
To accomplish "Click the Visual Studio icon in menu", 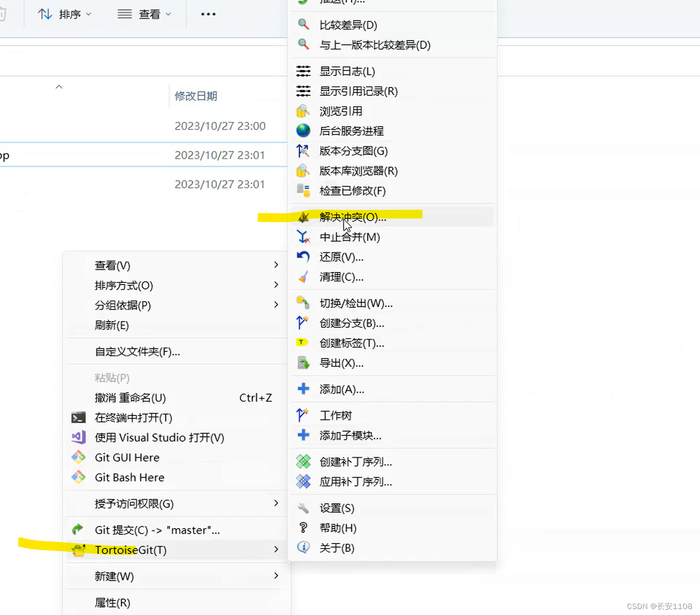I will tap(78, 437).
